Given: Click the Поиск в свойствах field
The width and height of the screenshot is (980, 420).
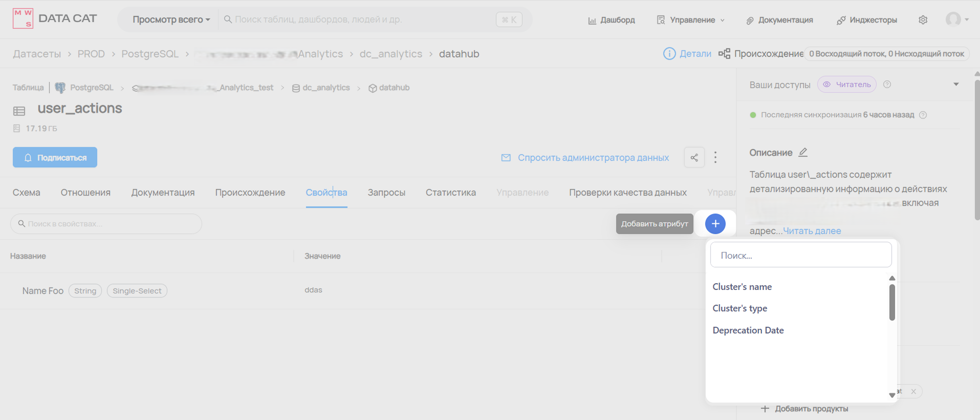Looking at the screenshot, I should pos(106,224).
